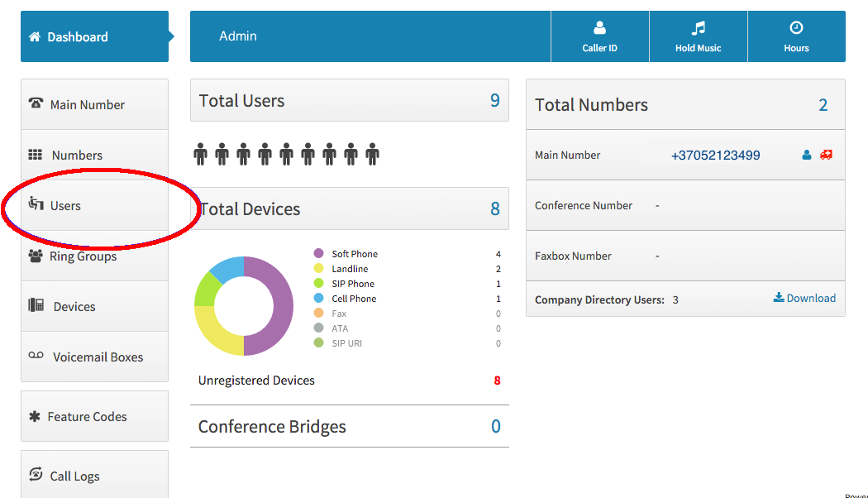Click the red unregistered devices count
868x498 pixels.
pyautogui.click(x=497, y=381)
